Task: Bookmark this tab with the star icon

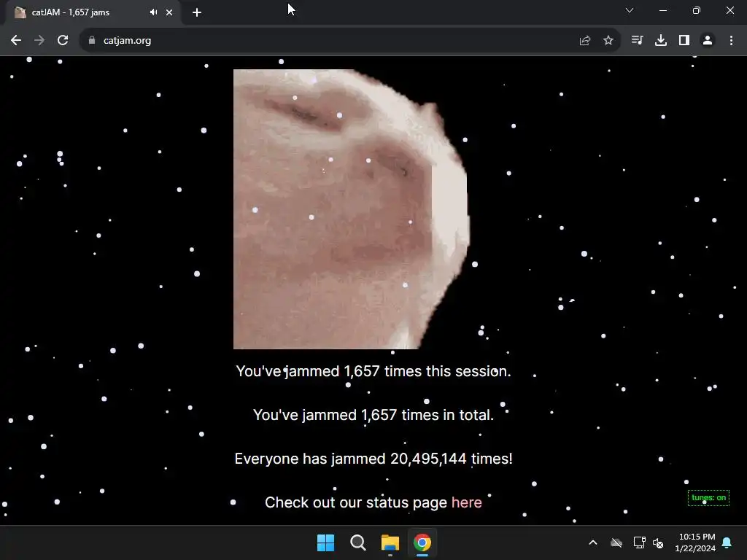Action: 608,41
